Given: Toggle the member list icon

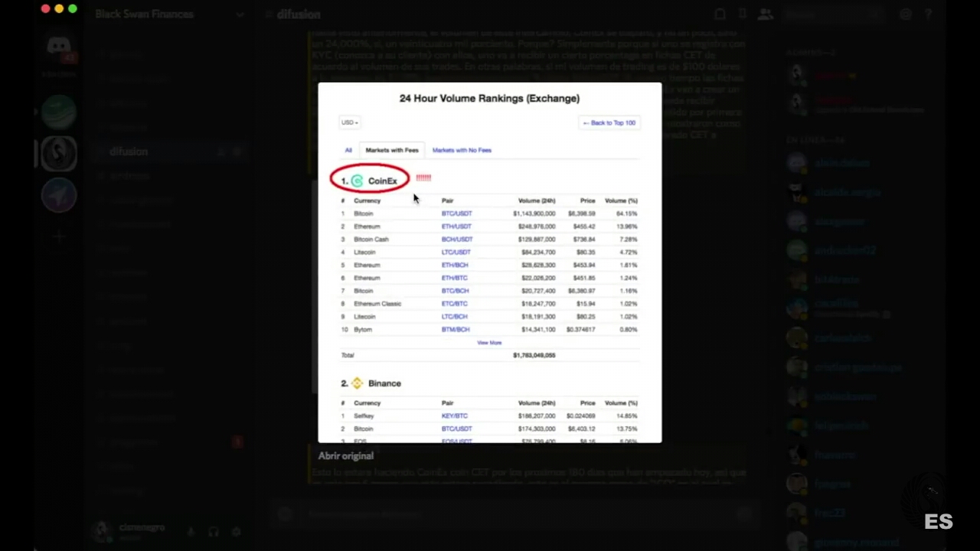Looking at the screenshot, I should (765, 14).
